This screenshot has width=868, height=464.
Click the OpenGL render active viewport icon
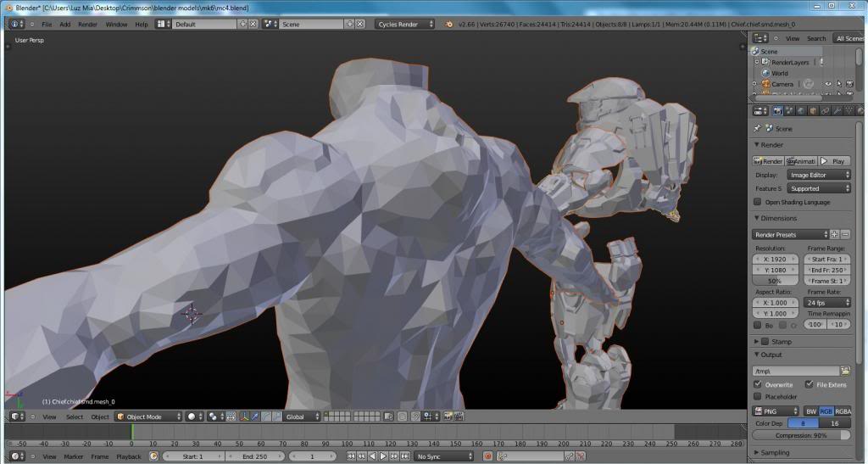pyautogui.click(x=448, y=416)
